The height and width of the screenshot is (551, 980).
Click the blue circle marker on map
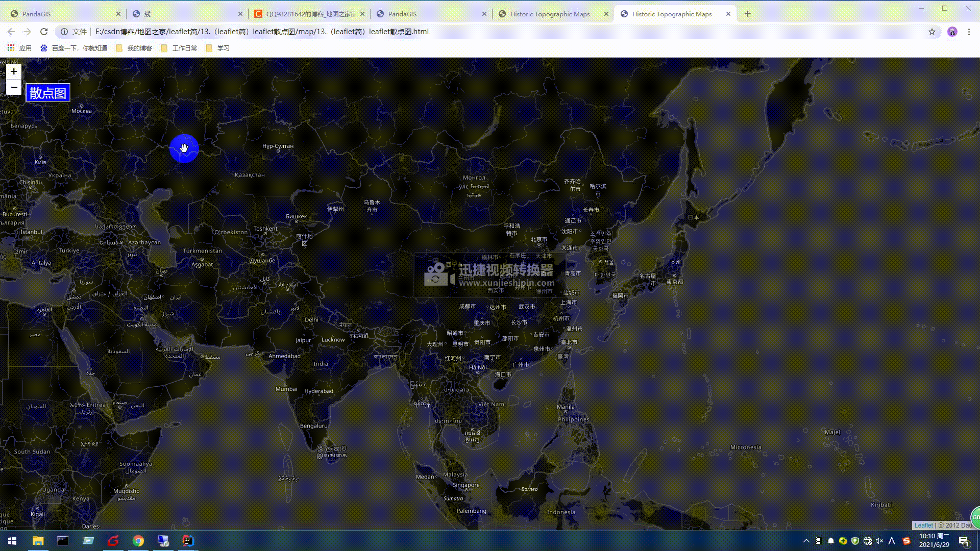point(184,148)
